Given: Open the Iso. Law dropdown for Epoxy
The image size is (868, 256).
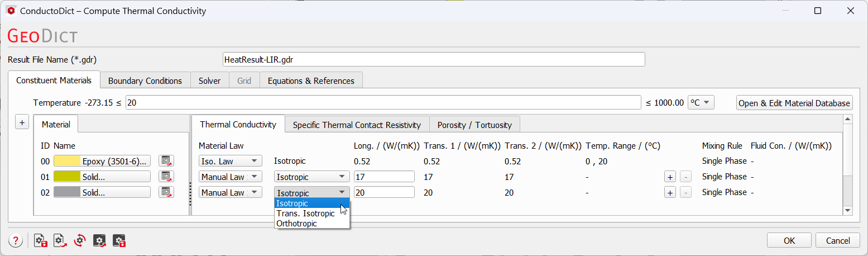Looking at the screenshot, I should [230, 161].
